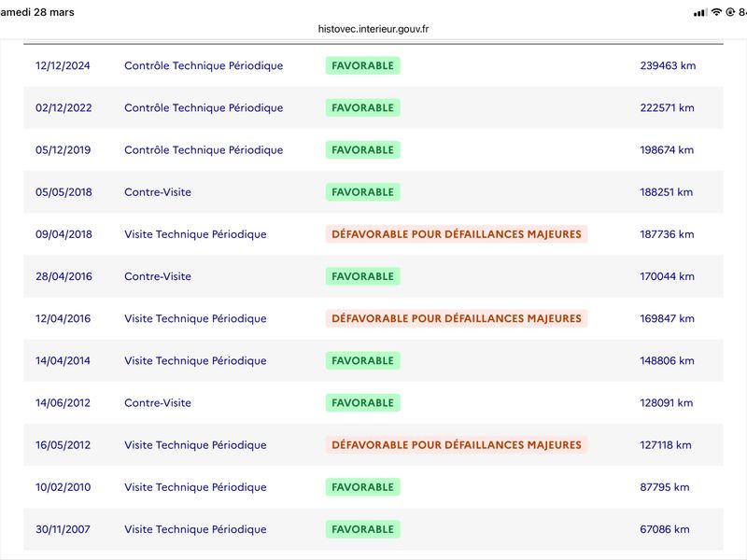Tap the cellular signal bars icon

click(x=700, y=12)
